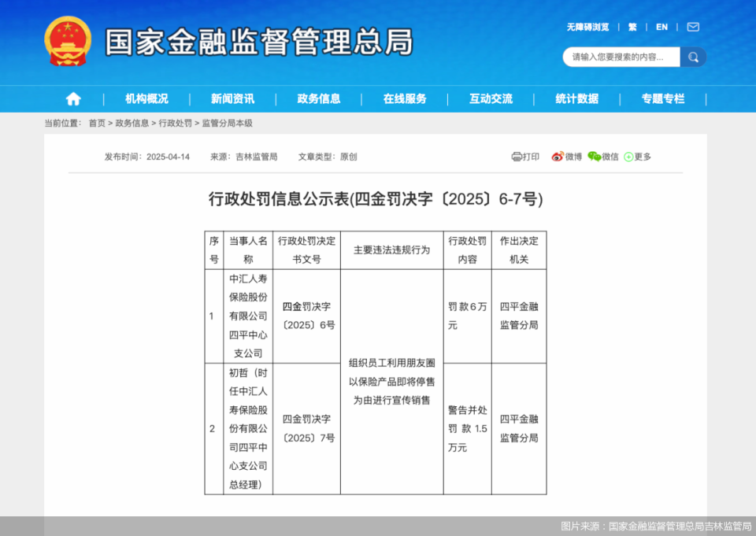Image resolution: width=756 pixels, height=536 pixels.
Task: Click the 行政处罚内容 column header
Action: [x=468, y=250]
